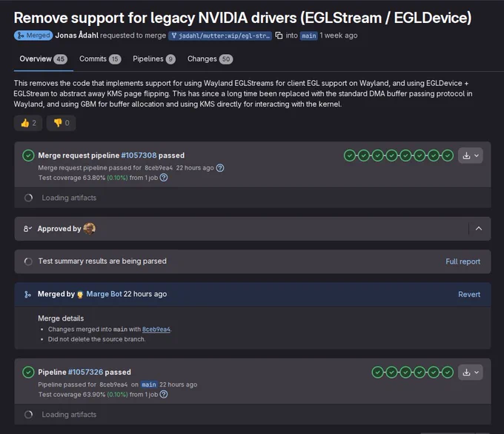The width and height of the screenshot is (504, 434).
Task: Click author name Jonas Ådahl
Action: (77, 36)
